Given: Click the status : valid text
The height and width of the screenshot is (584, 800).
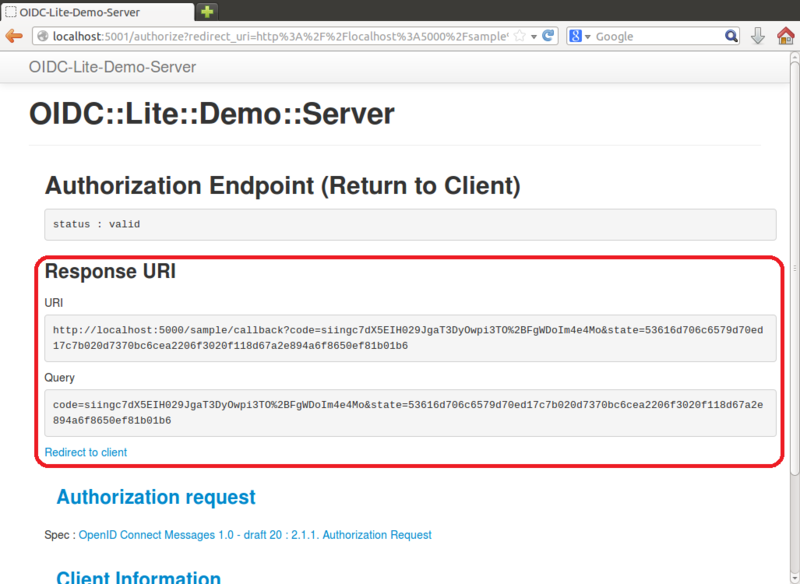Looking at the screenshot, I should point(96,224).
